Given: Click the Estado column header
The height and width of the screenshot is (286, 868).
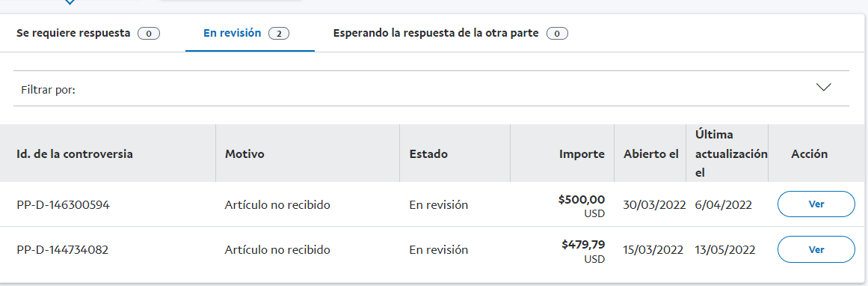Looking at the screenshot, I should click(x=428, y=154).
